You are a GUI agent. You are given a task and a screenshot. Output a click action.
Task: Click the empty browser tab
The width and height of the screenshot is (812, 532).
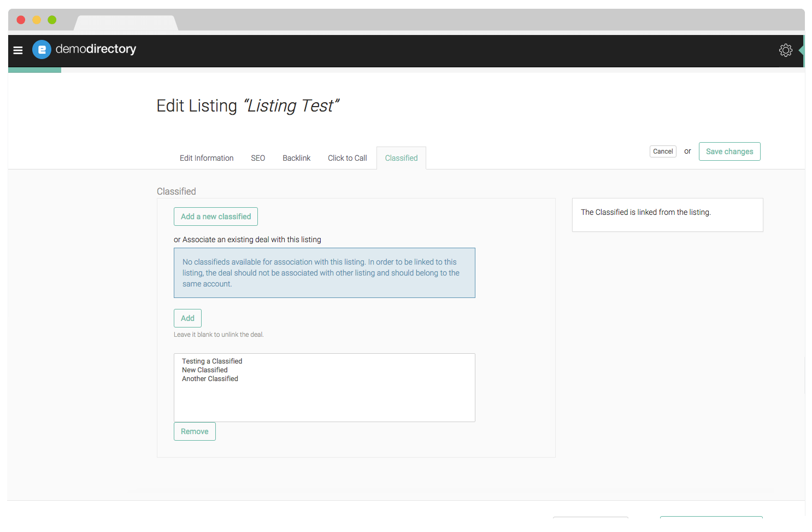(x=126, y=23)
